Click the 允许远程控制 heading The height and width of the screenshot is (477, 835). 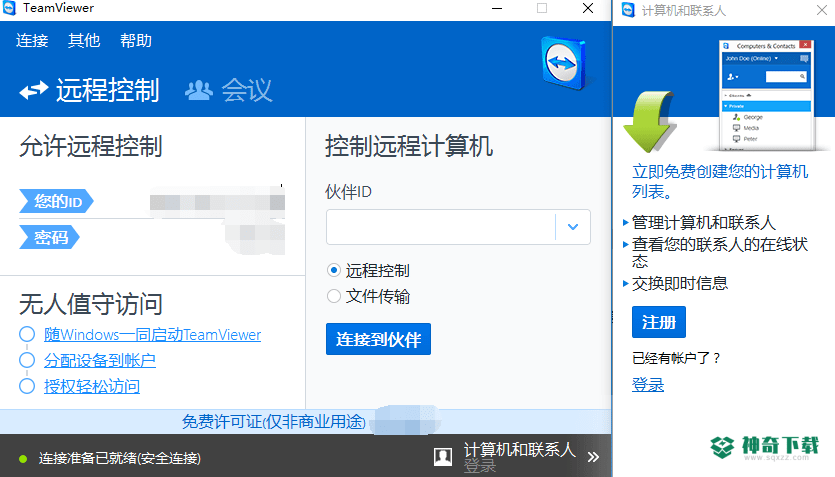coord(91,146)
